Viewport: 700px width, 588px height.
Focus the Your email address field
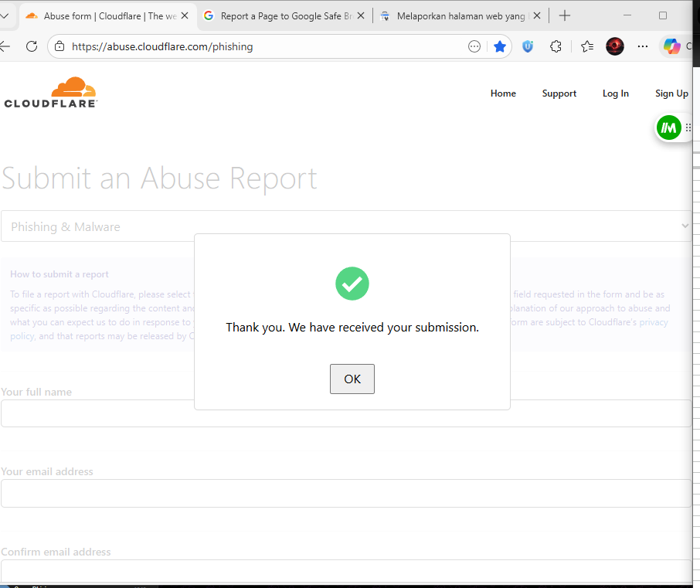[x=346, y=493]
